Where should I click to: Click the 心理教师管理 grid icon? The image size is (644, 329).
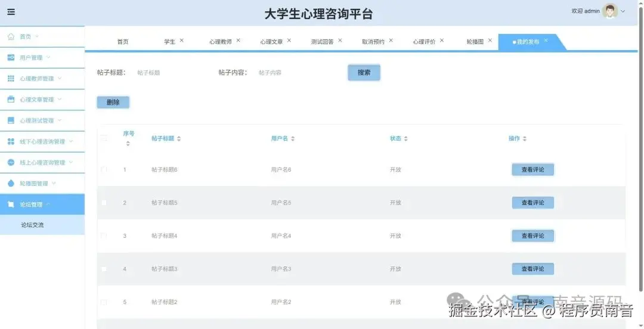(x=11, y=79)
